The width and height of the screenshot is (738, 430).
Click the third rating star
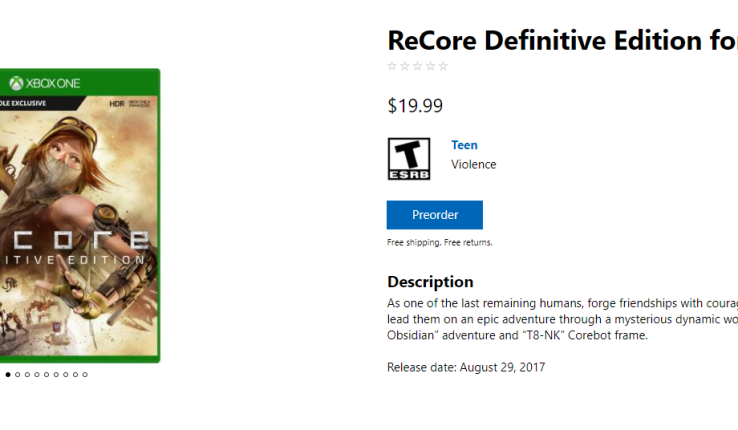tap(417, 66)
